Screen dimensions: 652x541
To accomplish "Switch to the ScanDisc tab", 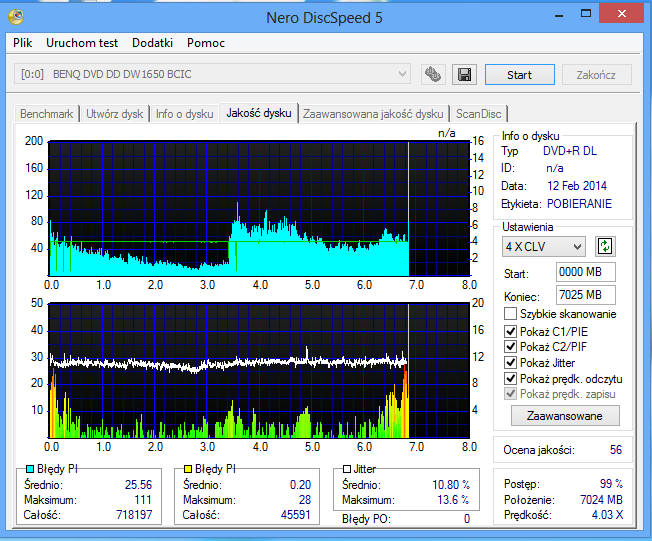I will (x=479, y=114).
